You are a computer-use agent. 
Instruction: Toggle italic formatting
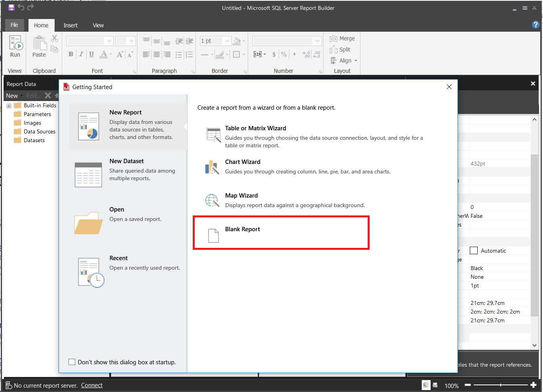tap(81, 54)
